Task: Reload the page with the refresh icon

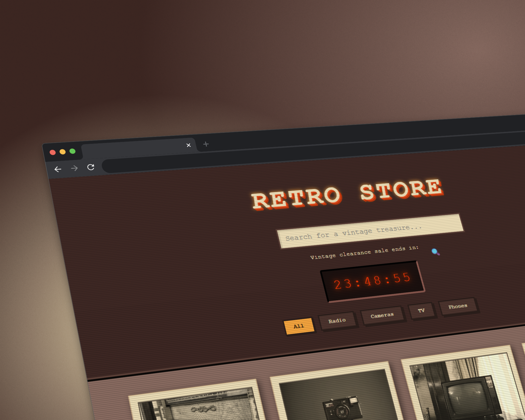Action: [x=91, y=167]
